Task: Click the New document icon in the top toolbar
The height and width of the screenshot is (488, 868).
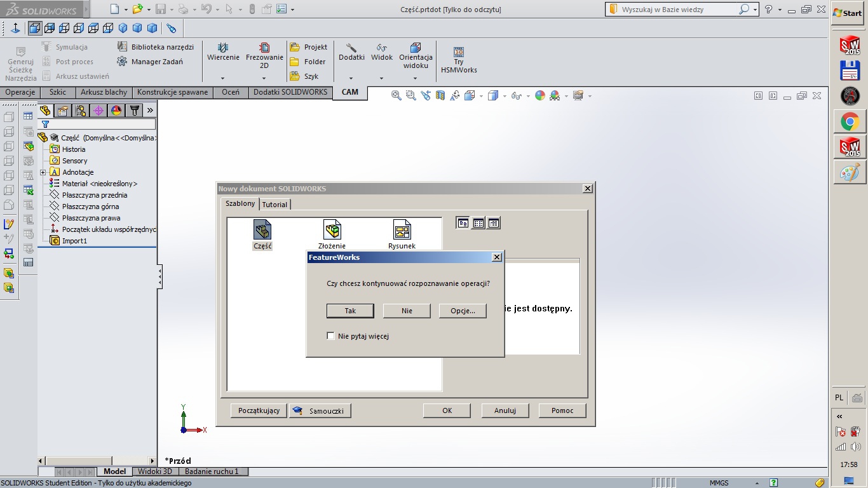Action: pyautogui.click(x=114, y=9)
